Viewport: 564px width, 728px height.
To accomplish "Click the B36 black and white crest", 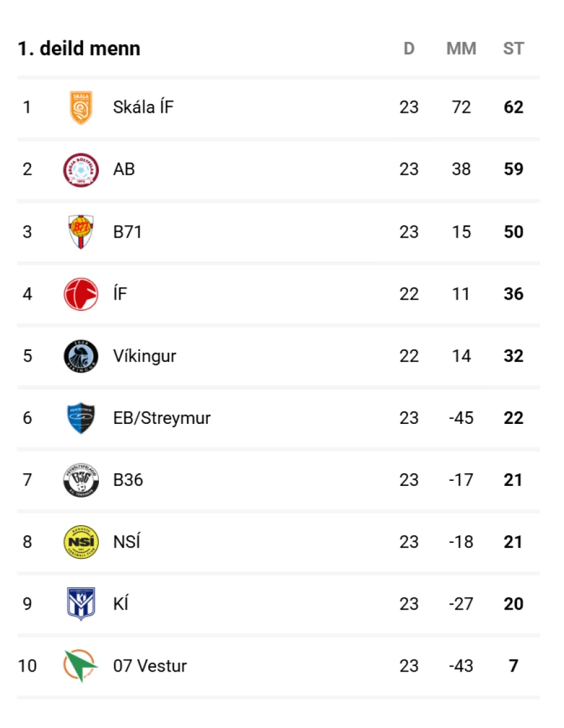I will [x=80, y=480].
